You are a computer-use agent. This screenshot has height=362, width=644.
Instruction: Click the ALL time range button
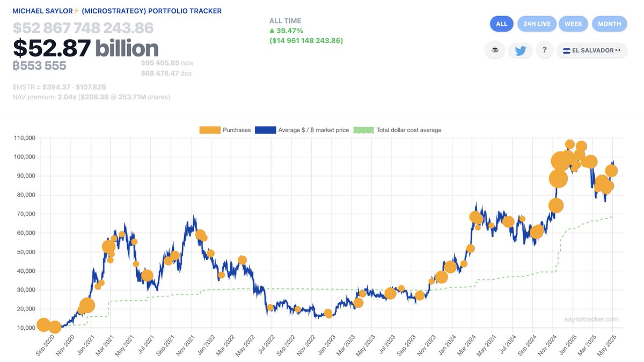(x=501, y=24)
